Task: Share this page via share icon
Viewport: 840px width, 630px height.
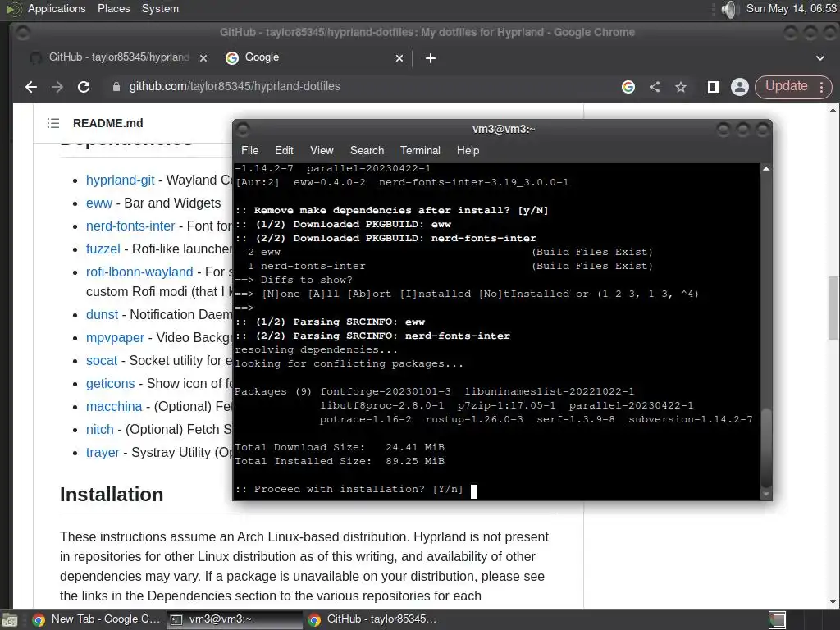Action: pos(655,87)
